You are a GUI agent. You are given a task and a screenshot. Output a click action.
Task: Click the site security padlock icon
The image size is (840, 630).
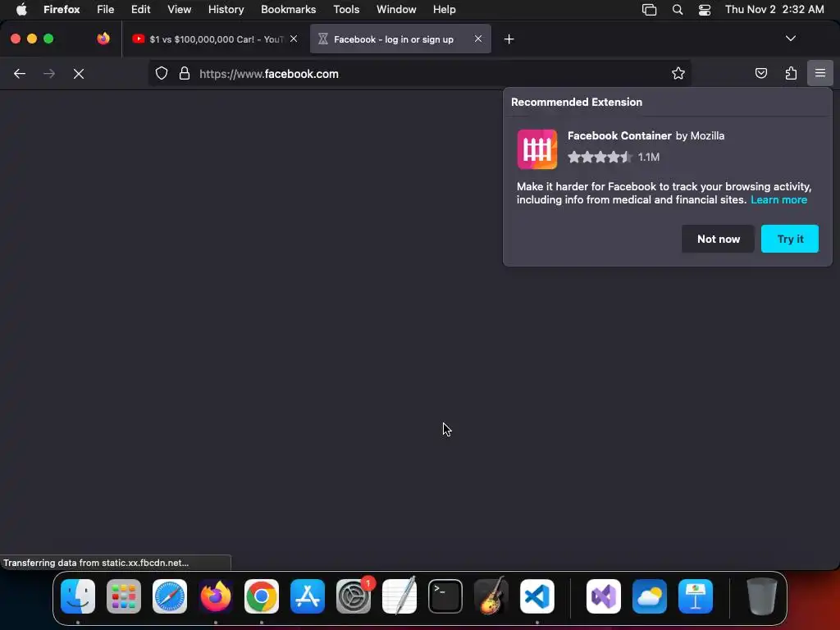tap(185, 73)
